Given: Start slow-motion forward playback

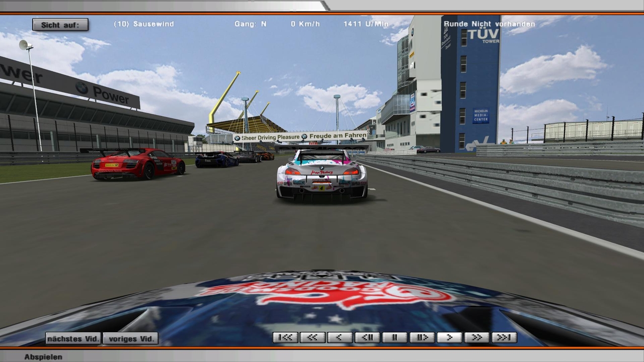Looking at the screenshot, I should pyautogui.click(x=422, y=337).
